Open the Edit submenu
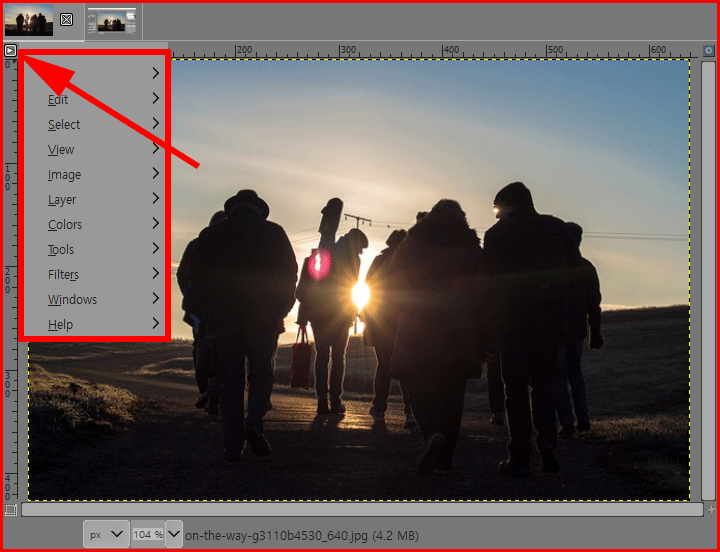This screenshot has height=552, width=720. [96, 99]
